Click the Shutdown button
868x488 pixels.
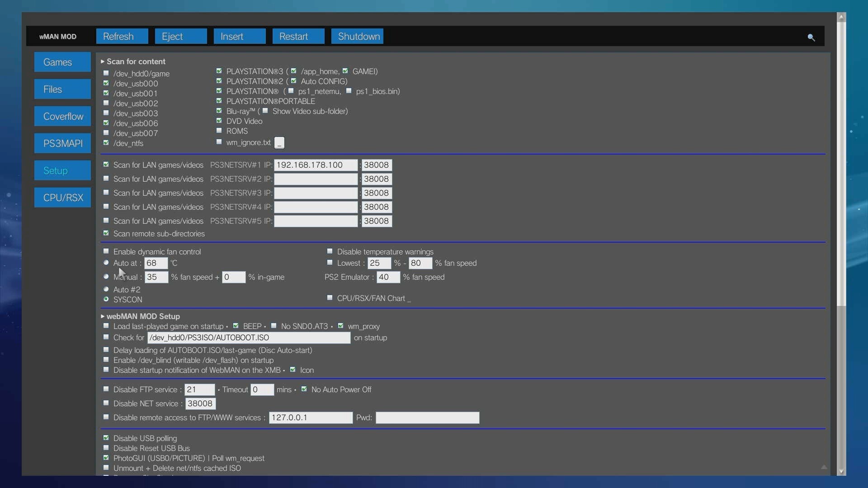pyautogui.click(x=357, y=37)
